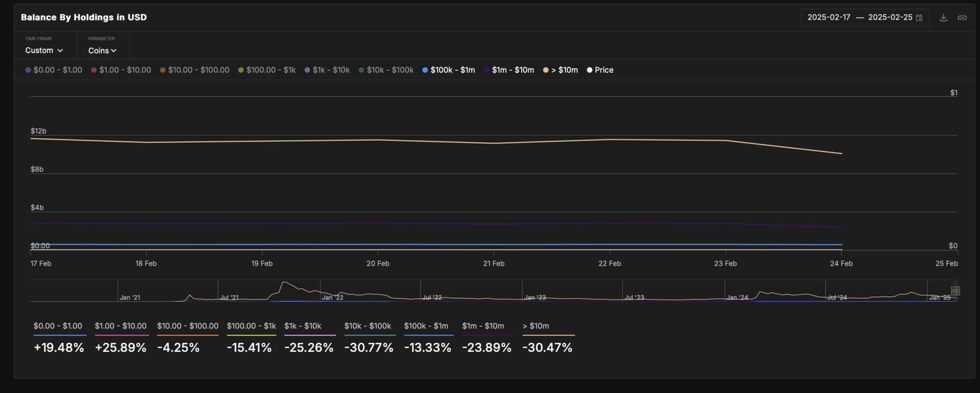
Task: Toggle the $10.00 - $100.00 legend series
Action: click(195, 70)
